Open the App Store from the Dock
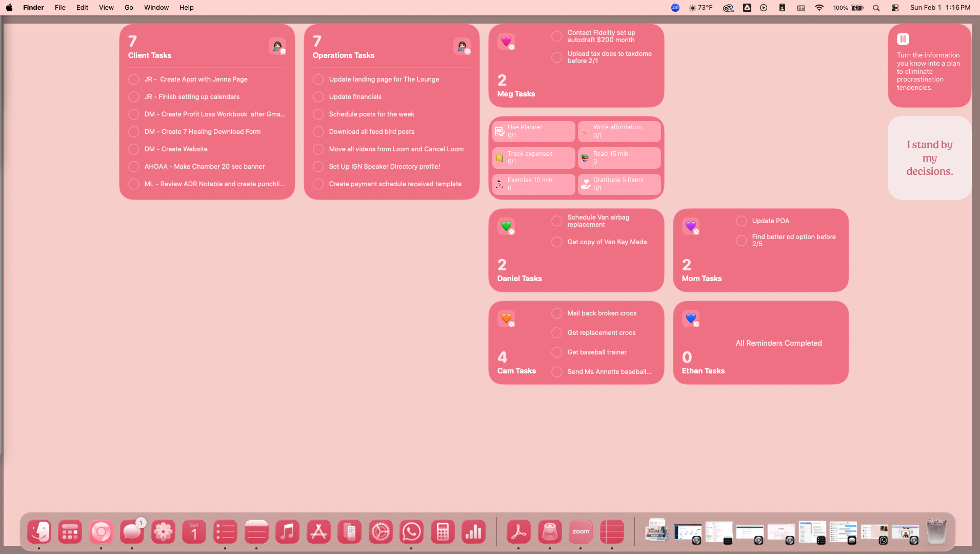980x554 pixels. pyautogui.click(x=318, y=531)
